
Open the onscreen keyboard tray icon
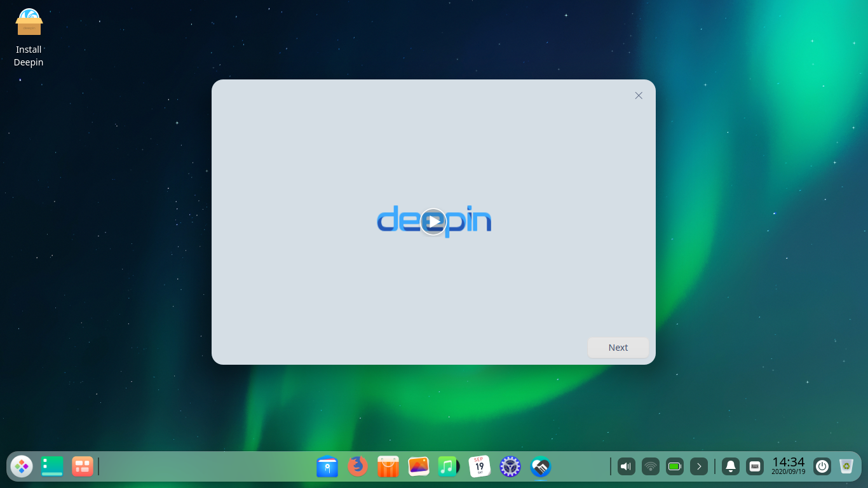pos(755,466)
